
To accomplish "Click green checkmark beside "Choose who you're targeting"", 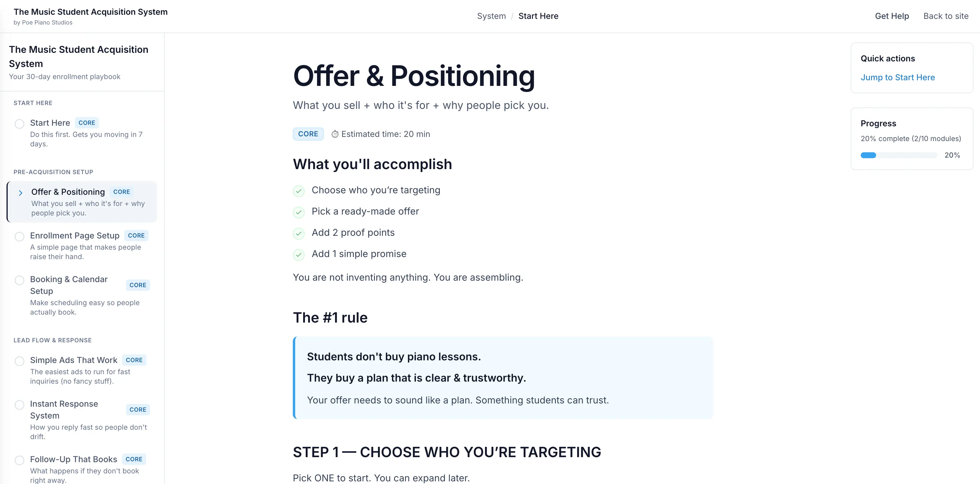I will point(299,191).
